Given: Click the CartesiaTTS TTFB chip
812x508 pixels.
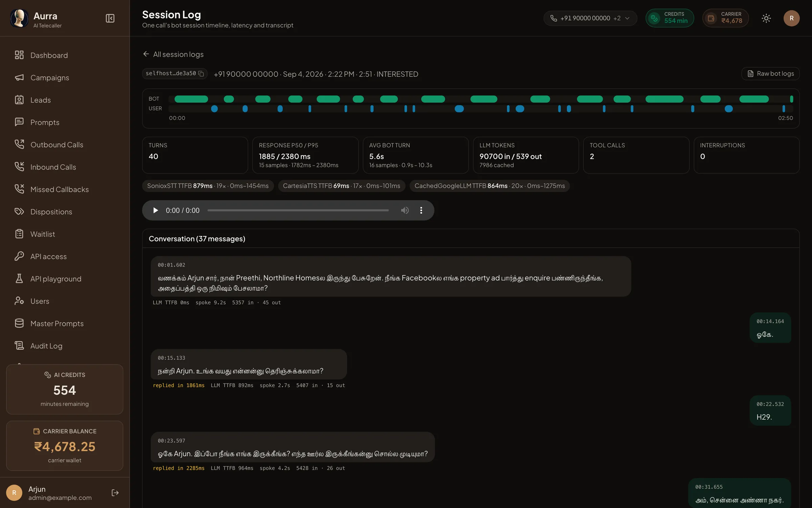Looking at the screenshot, I should pos(341,186).
